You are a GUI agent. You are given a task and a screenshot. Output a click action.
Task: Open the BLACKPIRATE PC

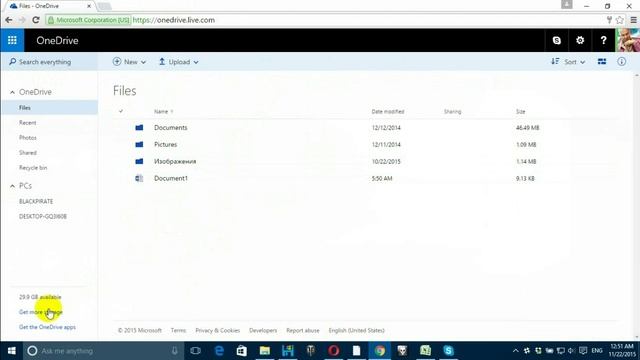[36, 202]
